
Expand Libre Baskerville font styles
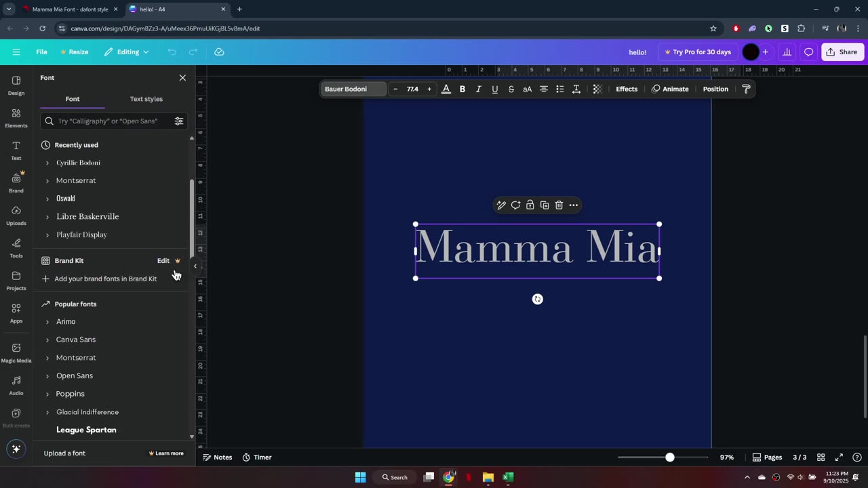[47, 217]
